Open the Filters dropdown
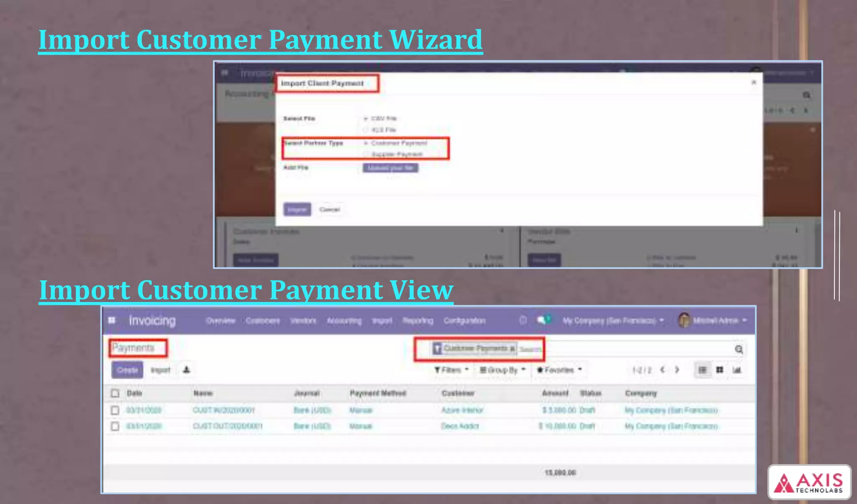The height and width of the screenshot is (504, 857). point(451,370)
